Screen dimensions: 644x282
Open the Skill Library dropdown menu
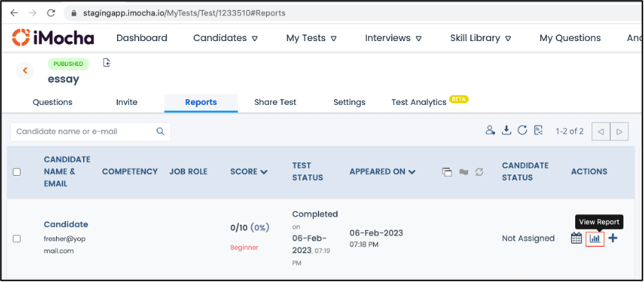481,38
